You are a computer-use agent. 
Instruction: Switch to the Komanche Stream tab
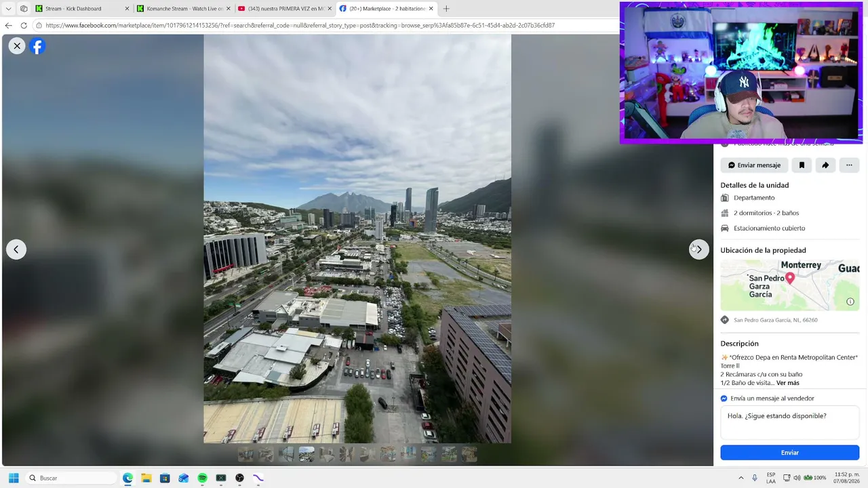pyautogui.click(x=183, y=9)
